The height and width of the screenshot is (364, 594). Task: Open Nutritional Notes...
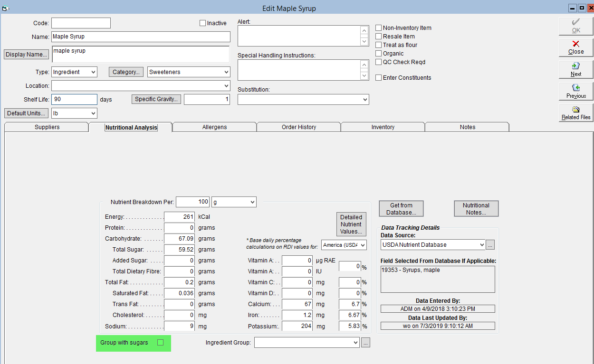point(476,209)
